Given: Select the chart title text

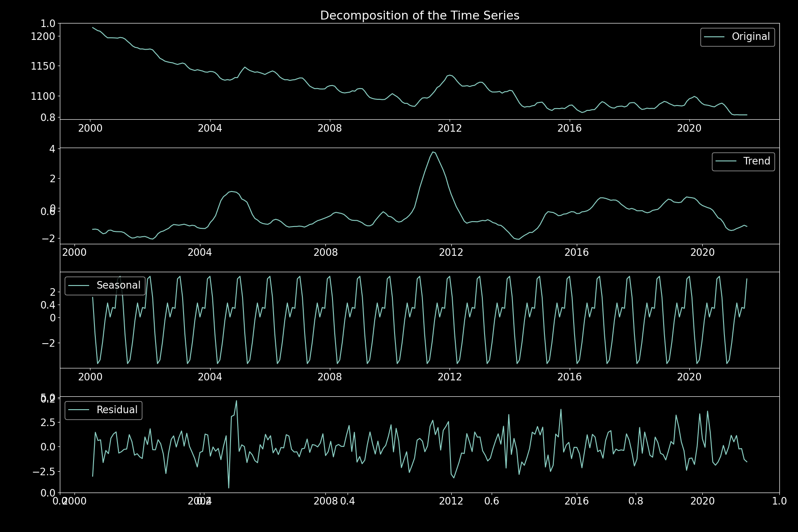Looking at the screenshot, I should click(x=420, y=15).
